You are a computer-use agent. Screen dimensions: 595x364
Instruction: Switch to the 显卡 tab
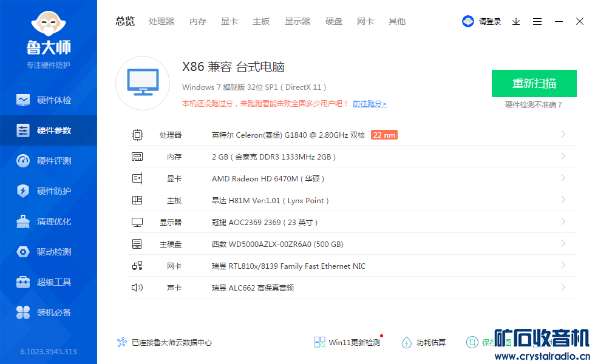tap(229, 21)
